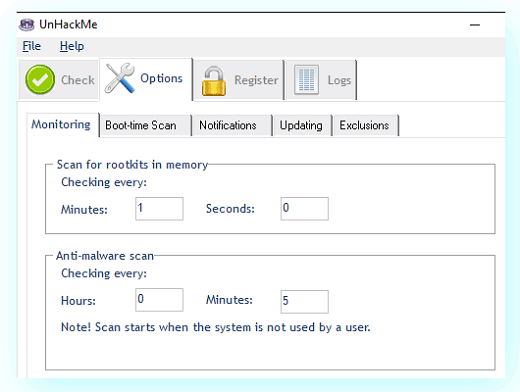
Task: Click the 'Seconds:' label
Action: pos(230,209)
